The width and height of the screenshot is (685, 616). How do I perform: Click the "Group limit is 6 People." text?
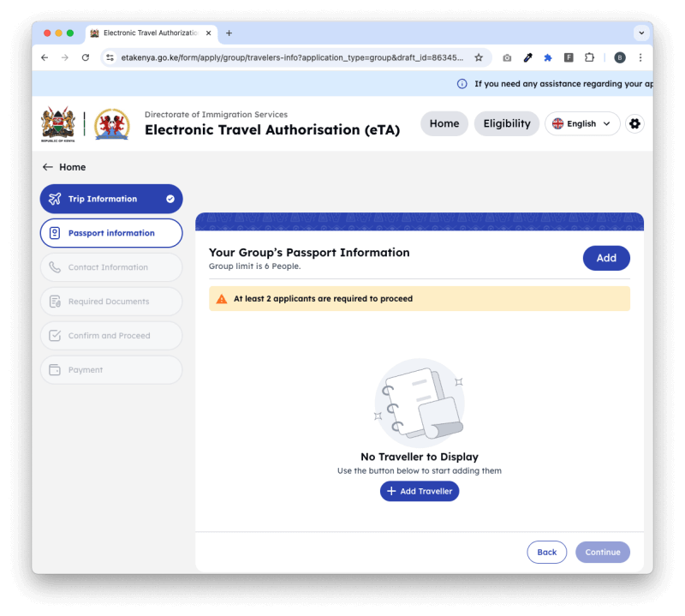254,266
